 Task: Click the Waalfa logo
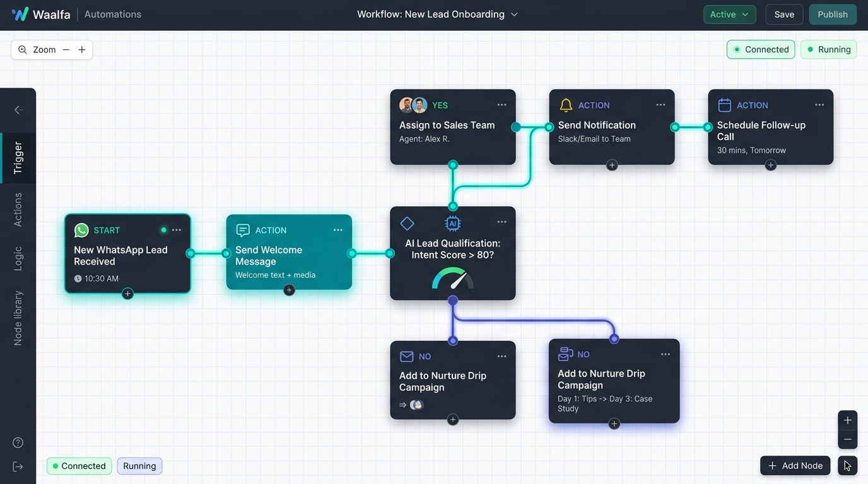[41, 14]
